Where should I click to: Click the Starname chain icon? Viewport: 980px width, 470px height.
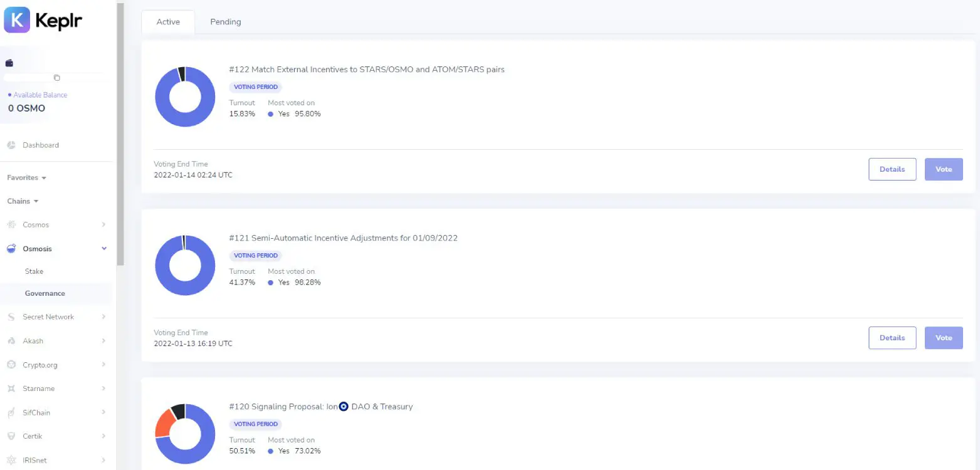pos(11,389)
